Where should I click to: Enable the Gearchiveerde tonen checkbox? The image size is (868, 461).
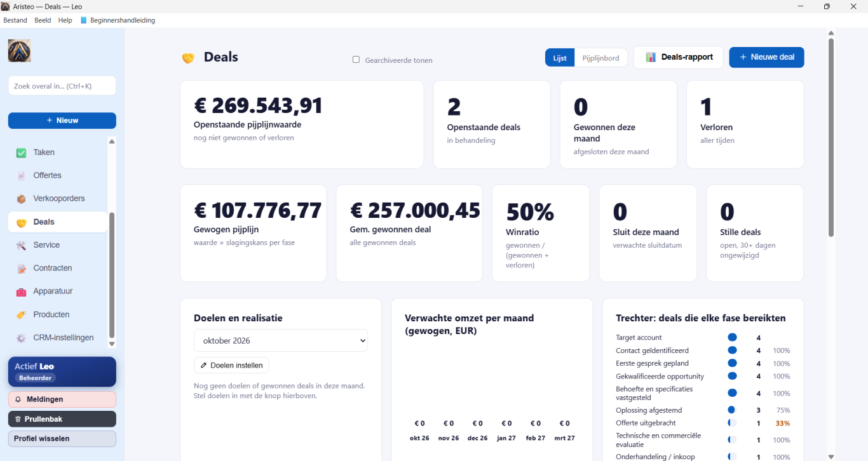pyautogui.click(x=356, y=60)
